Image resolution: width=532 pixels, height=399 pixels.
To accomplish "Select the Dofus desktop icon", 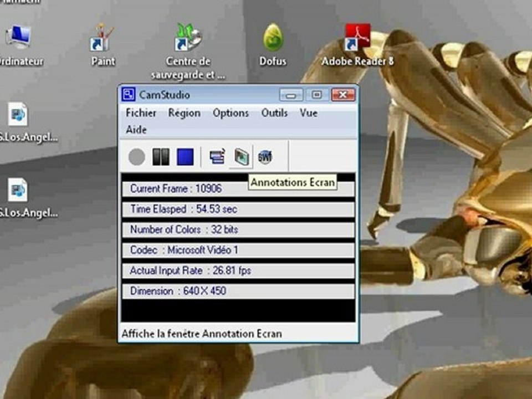I will (273, 45).
